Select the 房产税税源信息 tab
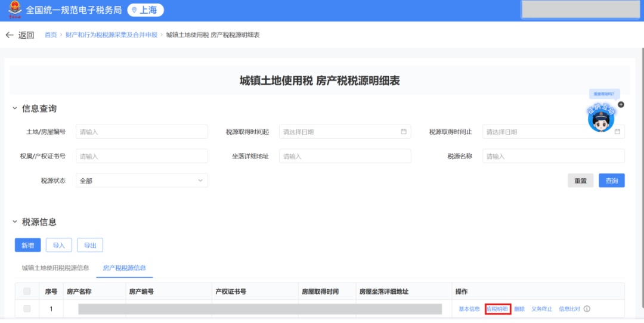The image size is (644, 323). [x=124, y=268]
